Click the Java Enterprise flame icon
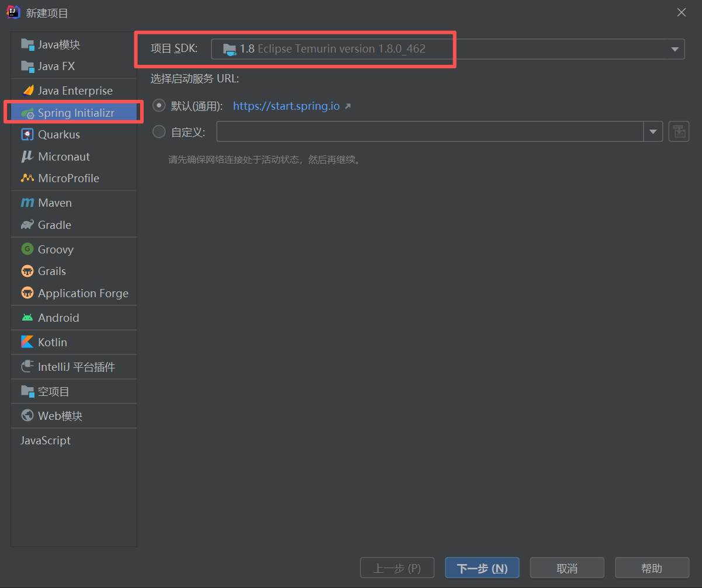The image size is (702, 588). click(x=27, y=91)
